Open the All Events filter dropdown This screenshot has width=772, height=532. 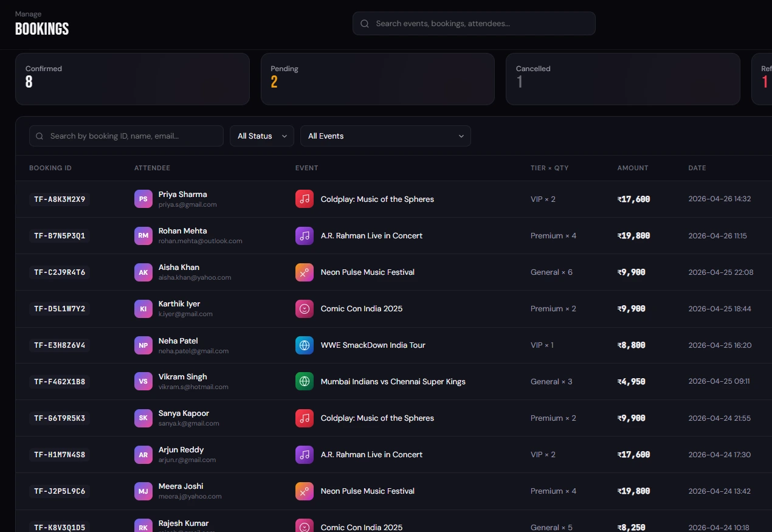(385, 136)
